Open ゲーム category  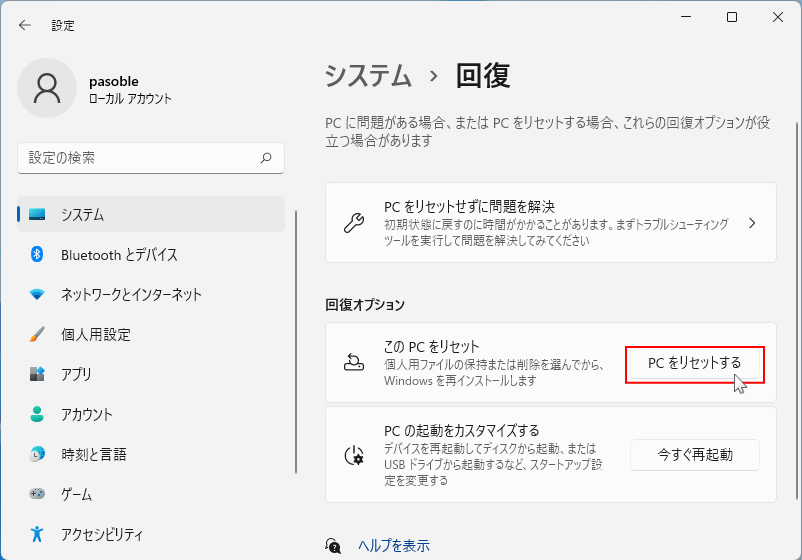(151, 494)
